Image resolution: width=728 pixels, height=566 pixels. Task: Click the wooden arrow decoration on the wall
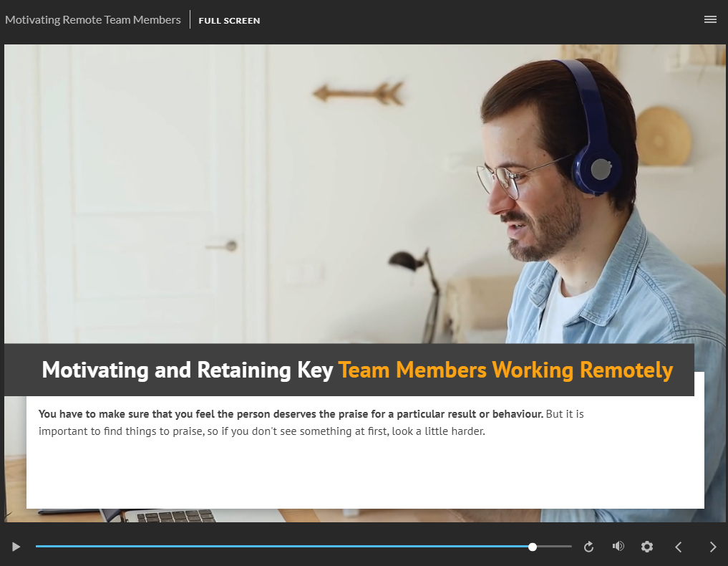(358, 92)
